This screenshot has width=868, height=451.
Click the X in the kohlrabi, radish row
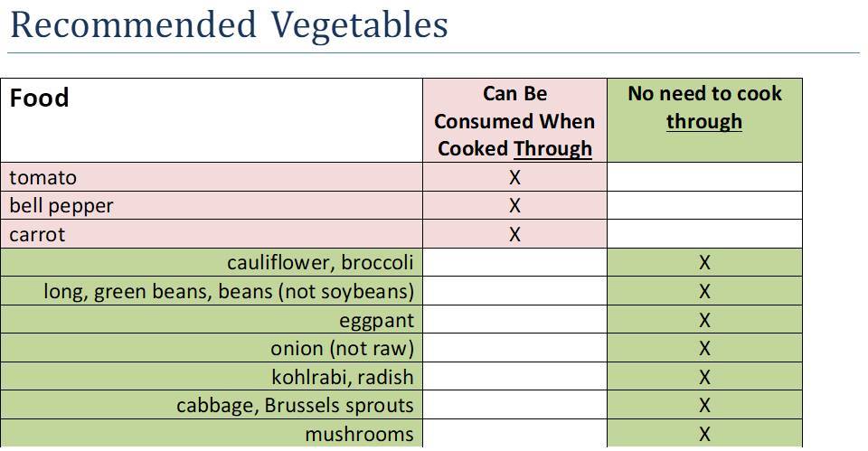click(704, 377)
